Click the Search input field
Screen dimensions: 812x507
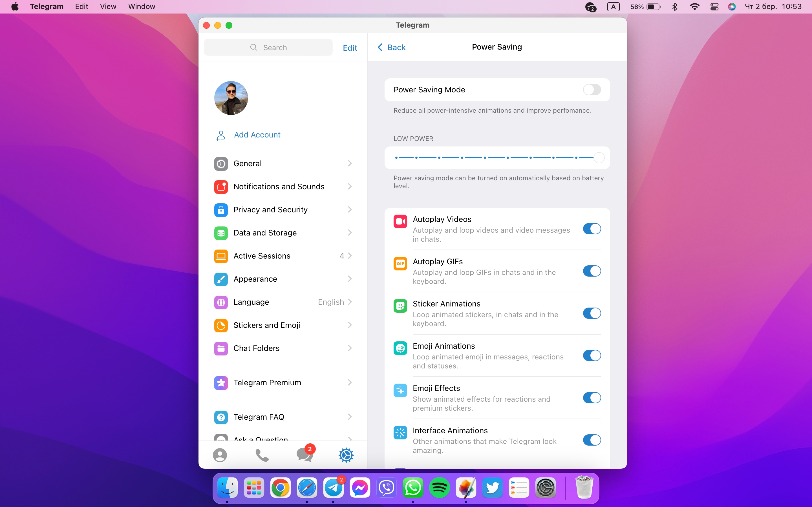(268, 48)
